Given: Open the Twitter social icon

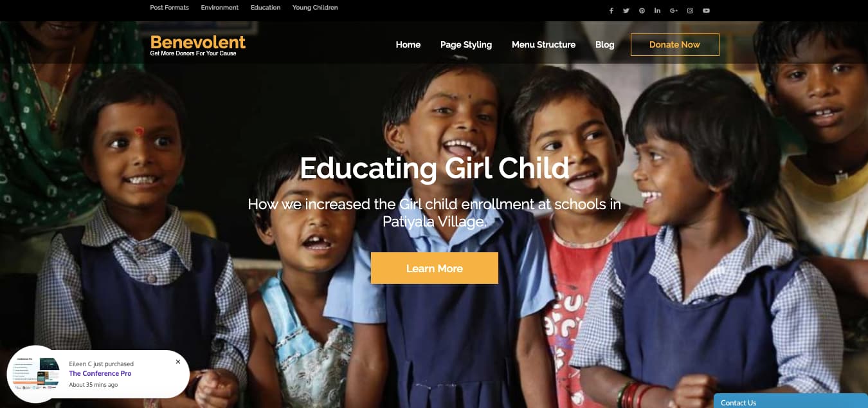Looking at the screenshot, I should [626, 10].
